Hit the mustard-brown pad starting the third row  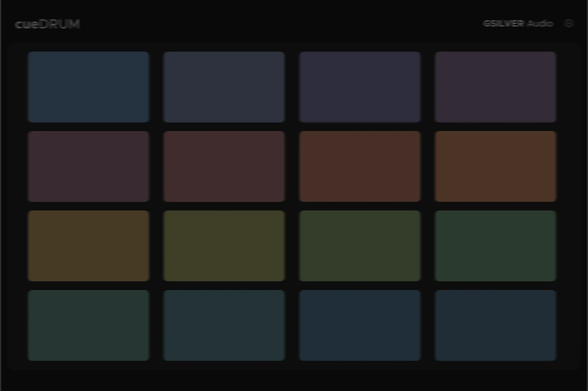[89, 246]
